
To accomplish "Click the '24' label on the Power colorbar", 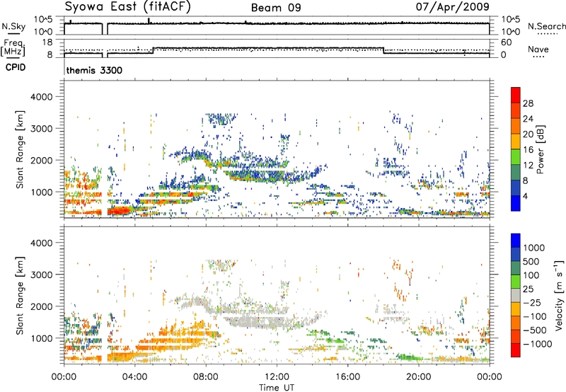I will tap(528, 119).
